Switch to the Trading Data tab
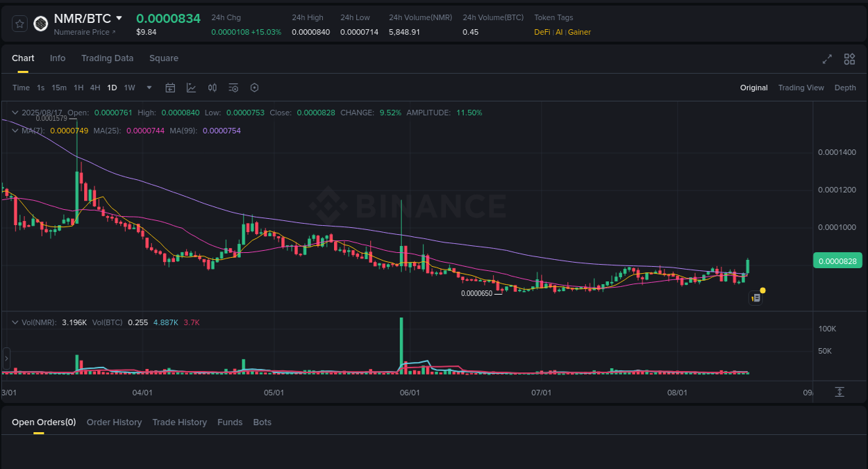 [x=107, y=58]
